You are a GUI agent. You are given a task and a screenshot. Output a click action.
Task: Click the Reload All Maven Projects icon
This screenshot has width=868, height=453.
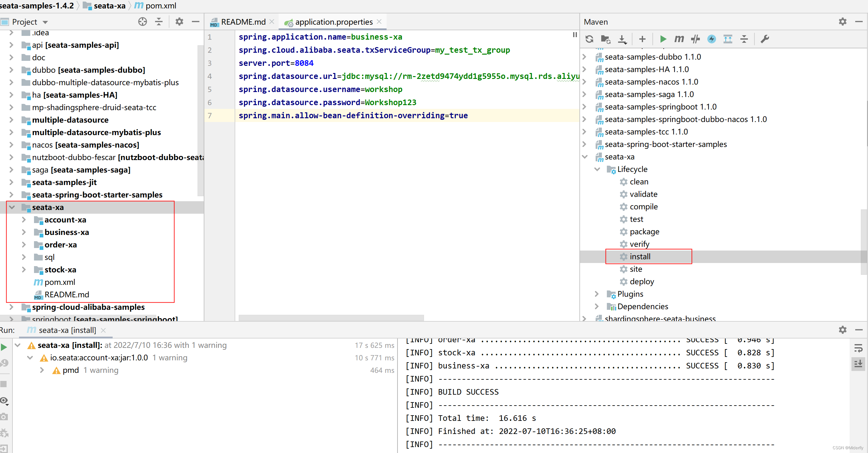pos(589,39)
